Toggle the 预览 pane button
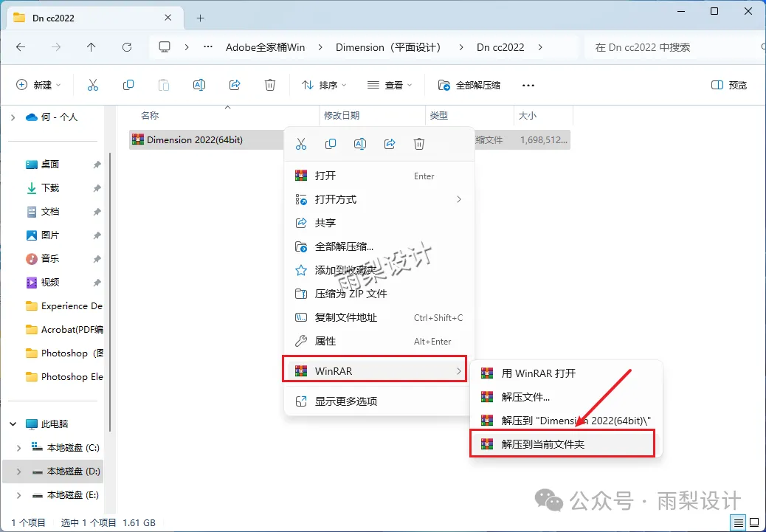This screenshot has width=766, height=532. pos(729,85)
